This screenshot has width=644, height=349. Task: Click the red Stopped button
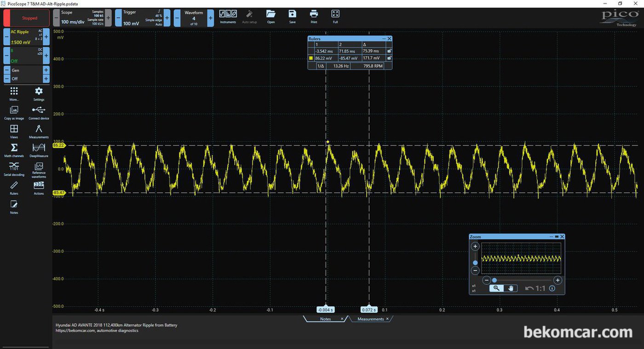point(27,18)
